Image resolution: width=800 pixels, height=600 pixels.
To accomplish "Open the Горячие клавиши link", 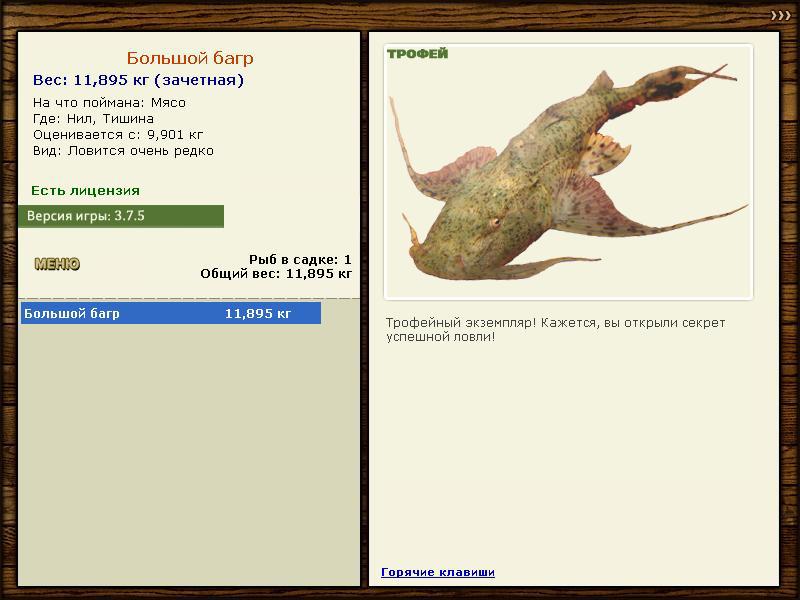I will coord(438,572).
